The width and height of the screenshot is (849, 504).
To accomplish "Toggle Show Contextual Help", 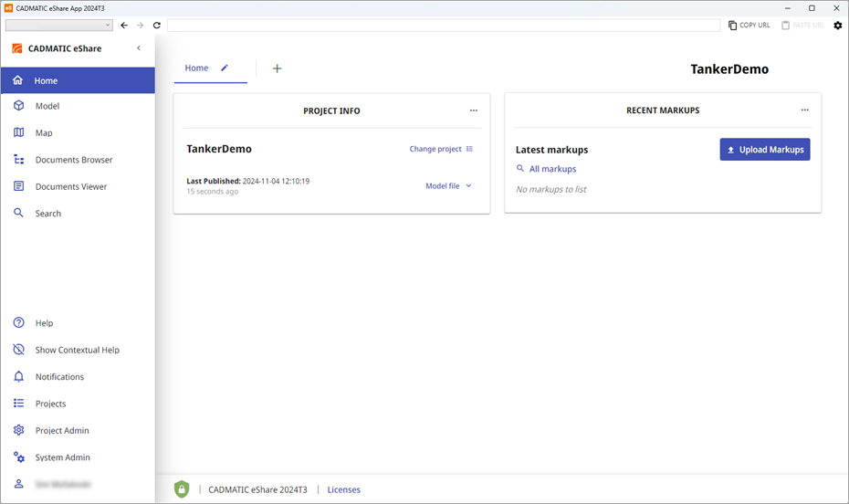I will coord(77,350).
